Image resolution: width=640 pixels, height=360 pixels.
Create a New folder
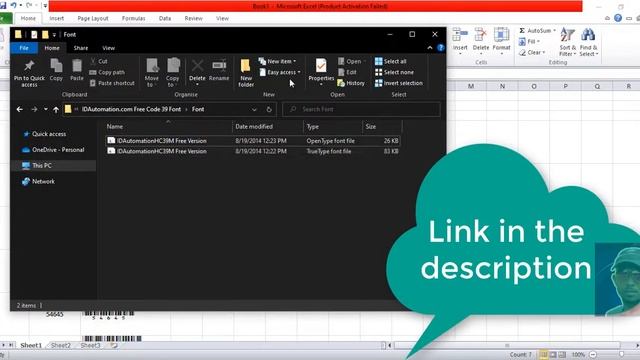246,73
